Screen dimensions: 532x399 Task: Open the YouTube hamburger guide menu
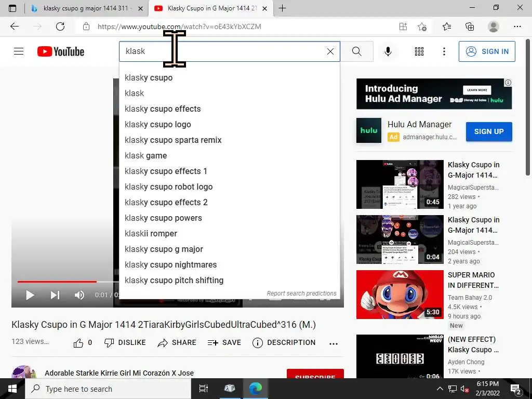pos(19,51)
